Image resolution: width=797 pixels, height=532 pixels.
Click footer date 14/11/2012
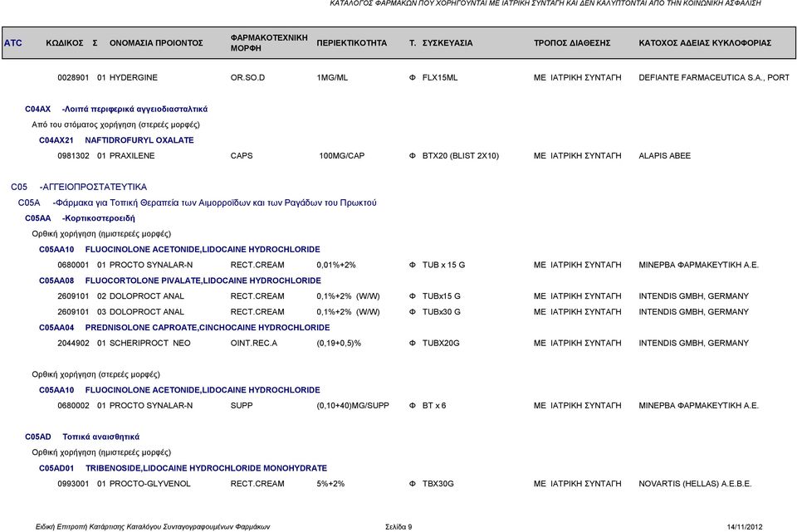point(745,527)
